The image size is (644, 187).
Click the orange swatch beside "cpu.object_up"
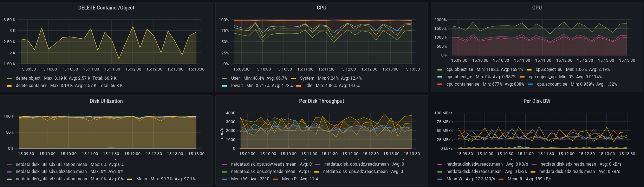522,77
